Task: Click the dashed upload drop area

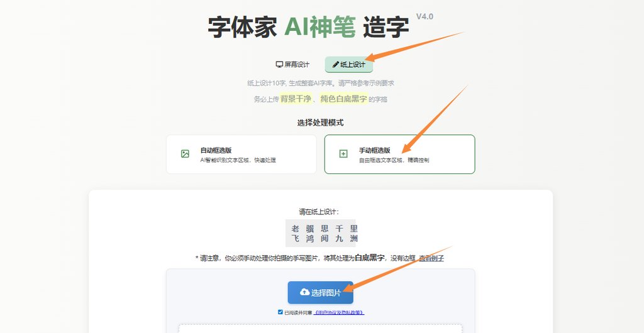Action: point(320,329)
